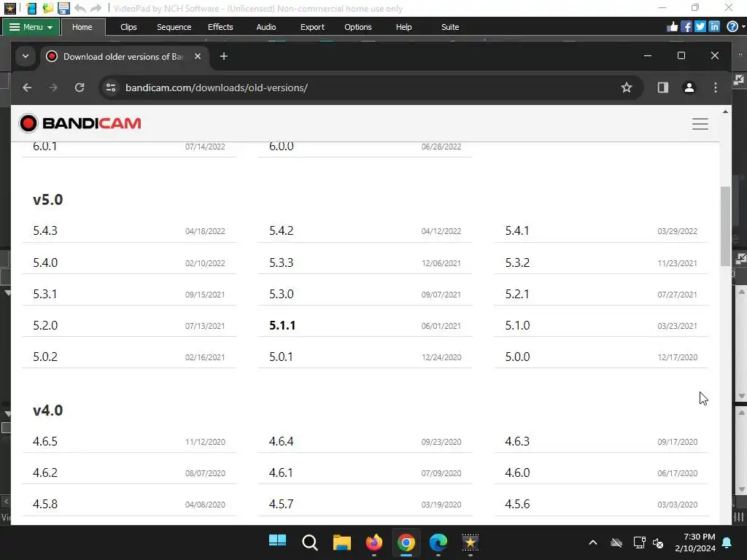
Task: Open the Suite tab in VideoPad
Action: (x=449, y=27)
